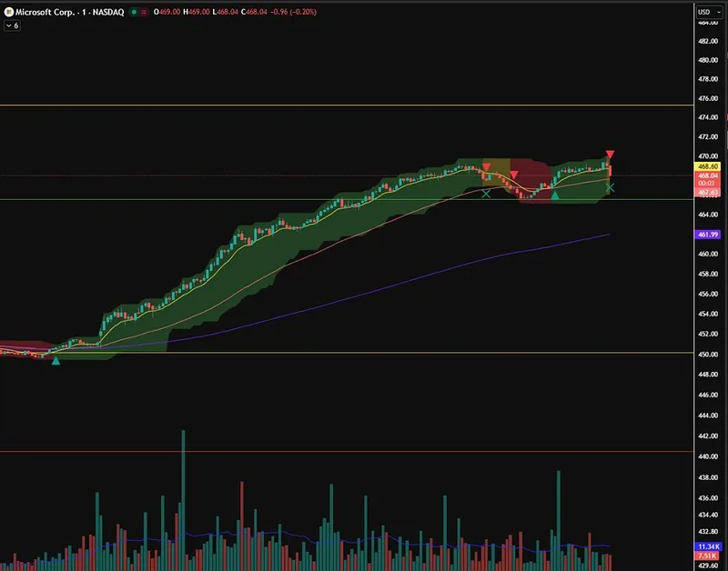Select the yellow horizontal line at 450
The height and width of the screenshot is (571, 728).
click(347, 353)
